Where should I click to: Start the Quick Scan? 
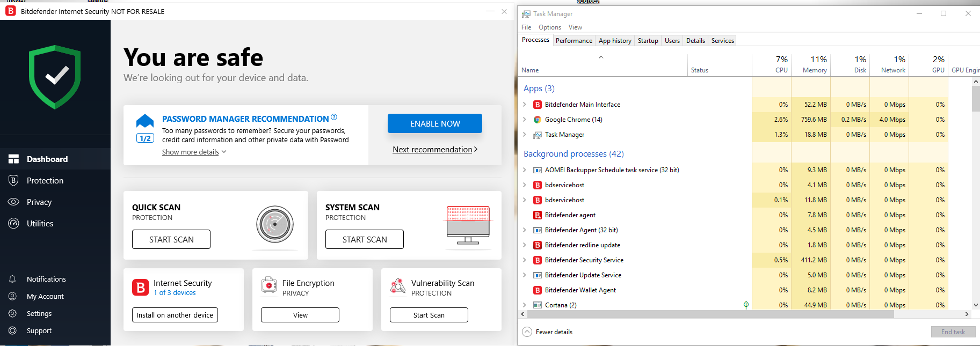[x=171, y=239]
